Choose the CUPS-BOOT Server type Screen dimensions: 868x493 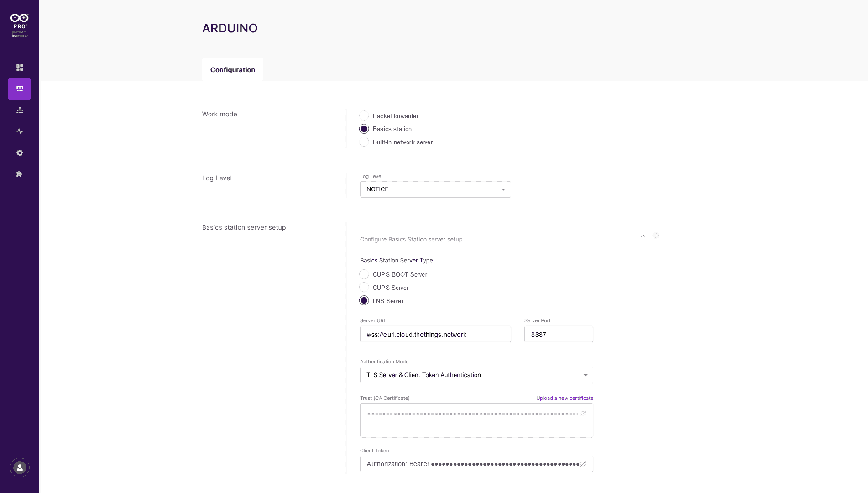click(364, 274)
